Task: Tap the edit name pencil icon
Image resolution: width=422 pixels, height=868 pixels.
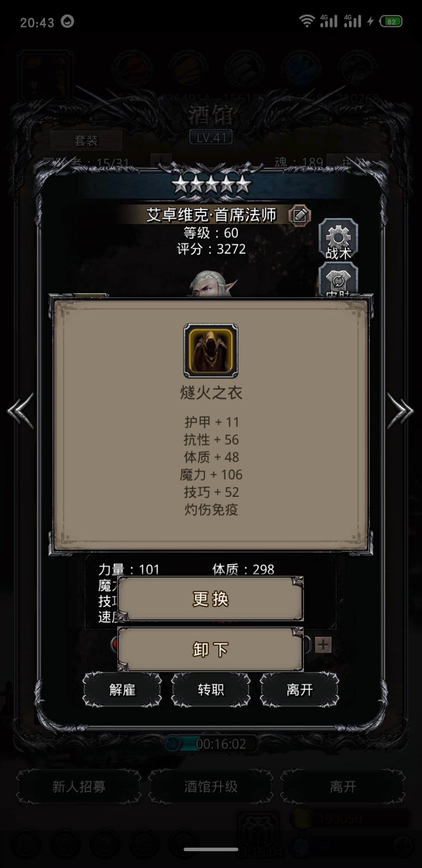Action: [300, 215]
